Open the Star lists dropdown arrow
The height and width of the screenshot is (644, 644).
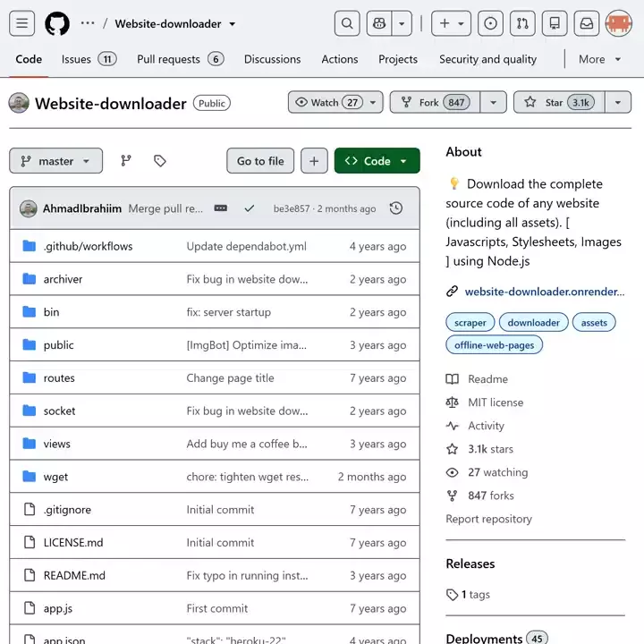click(x=618, y=102)
